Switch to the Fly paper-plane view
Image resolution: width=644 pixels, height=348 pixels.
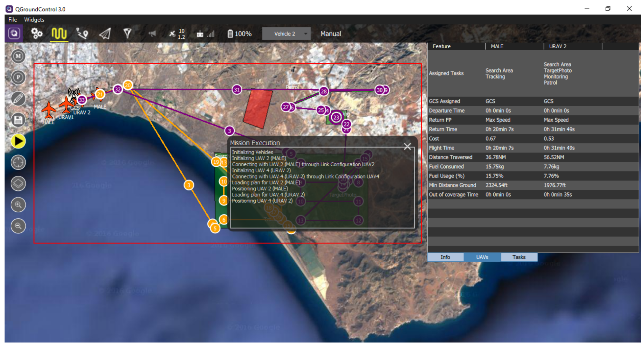(x=105, y=34)
